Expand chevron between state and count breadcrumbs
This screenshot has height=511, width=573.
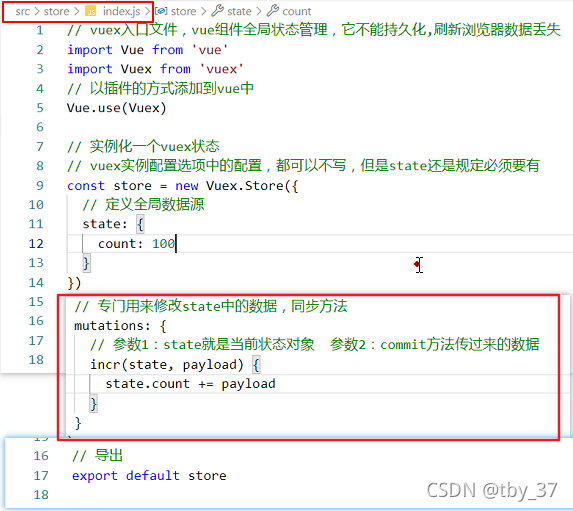coord(259,12)
